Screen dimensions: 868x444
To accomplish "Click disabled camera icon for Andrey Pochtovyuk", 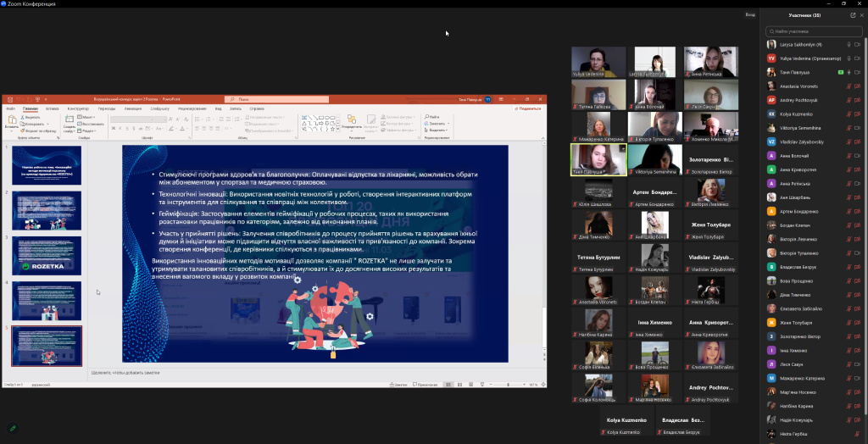I will pyautogui.click(x=858, y=100).
